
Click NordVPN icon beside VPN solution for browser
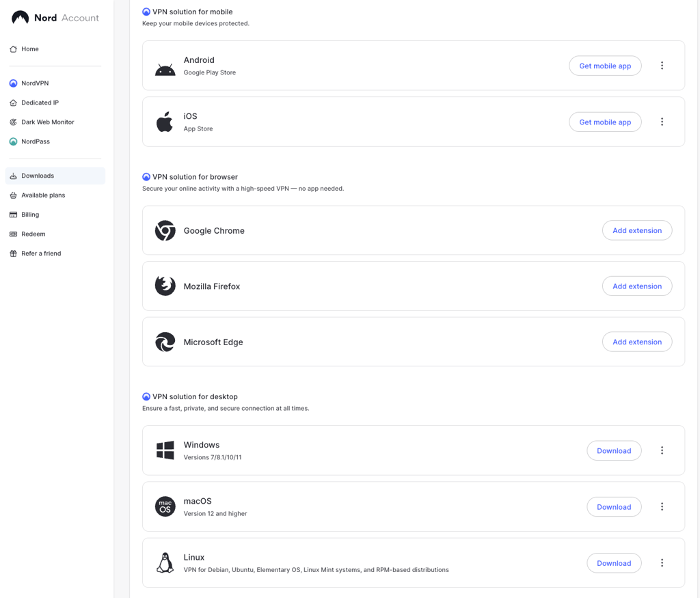146,177
